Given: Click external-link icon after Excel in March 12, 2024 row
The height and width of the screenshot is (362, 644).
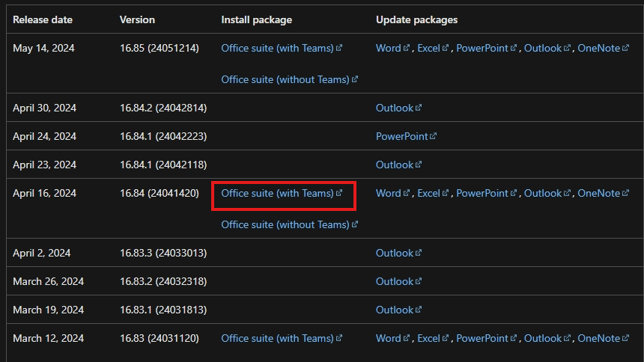Looking at the screenshot, I should click(446, 338).
